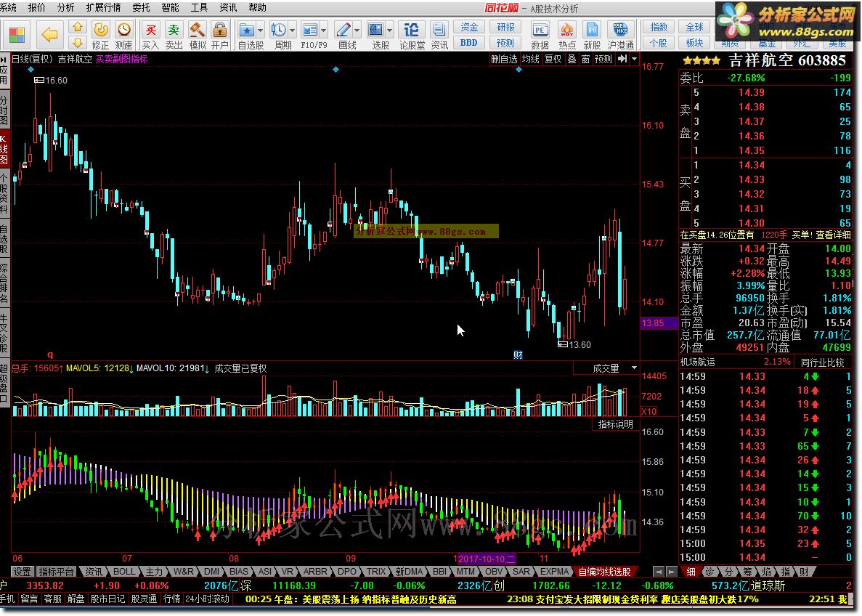Open the 测速 clock tool
The image size is (862, 616).
tap(123, 35)
